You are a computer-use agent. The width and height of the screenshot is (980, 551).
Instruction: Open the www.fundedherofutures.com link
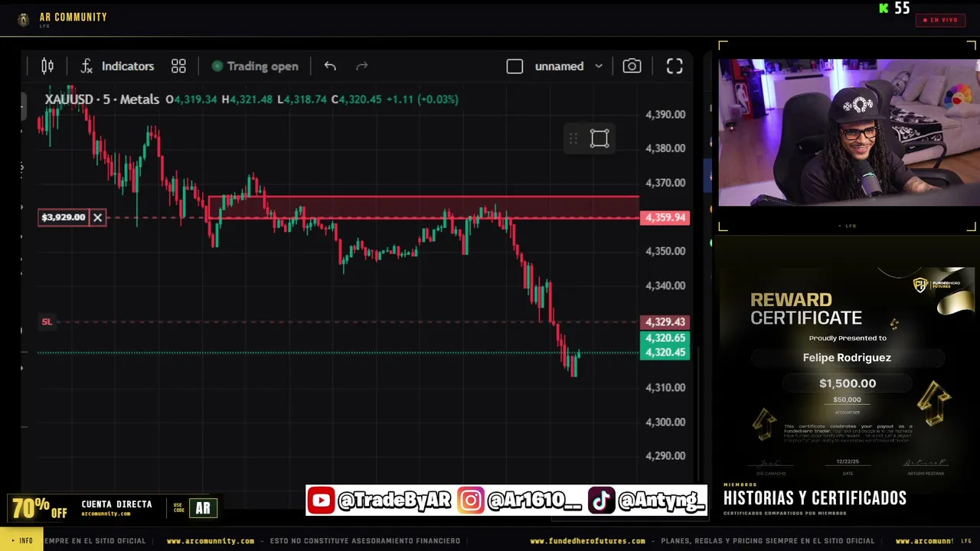[588, 541]
